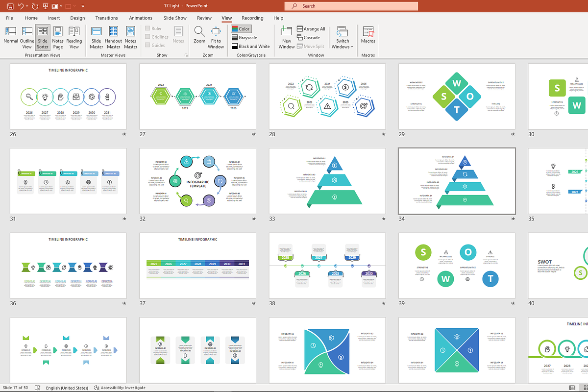Toggle the Guides checkbox
588x392 pixels.
155,46
